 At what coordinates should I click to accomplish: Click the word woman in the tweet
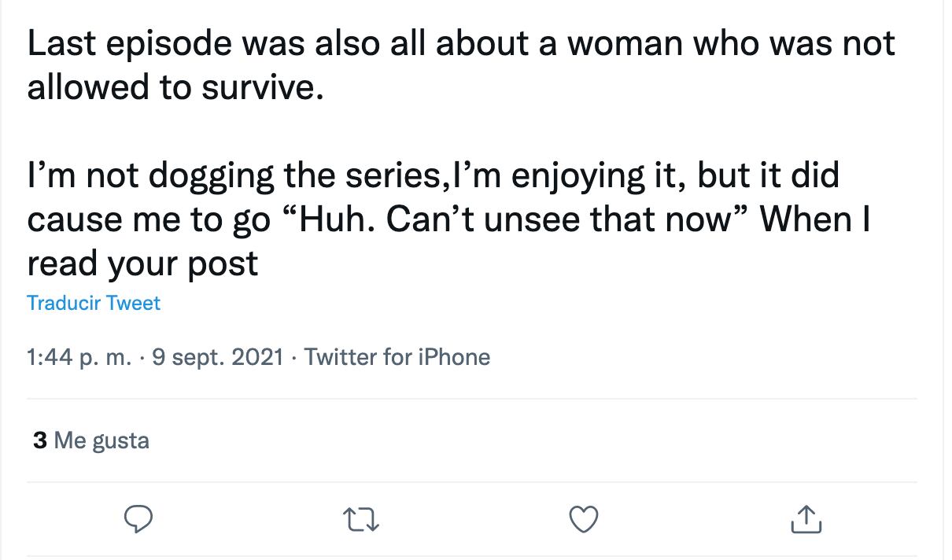pos(625,43)
